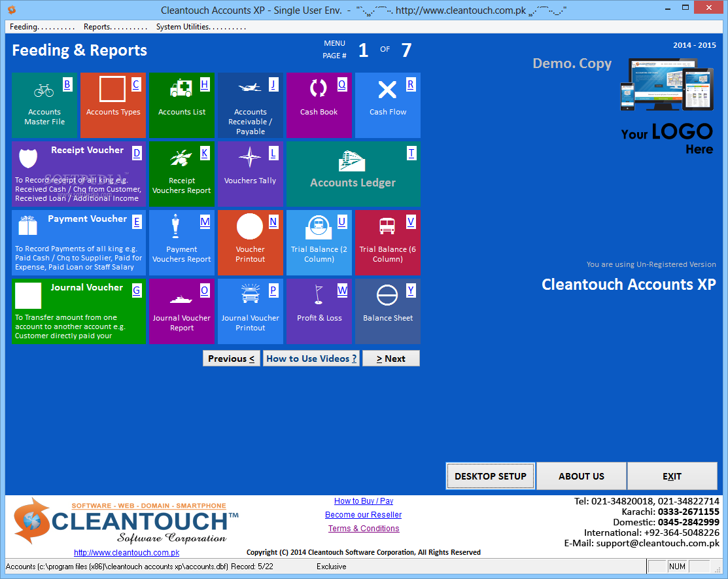The image size is (728, 579).
Task: Minimize the Cleantouch Accounts XP window
Action: (668, 9)
